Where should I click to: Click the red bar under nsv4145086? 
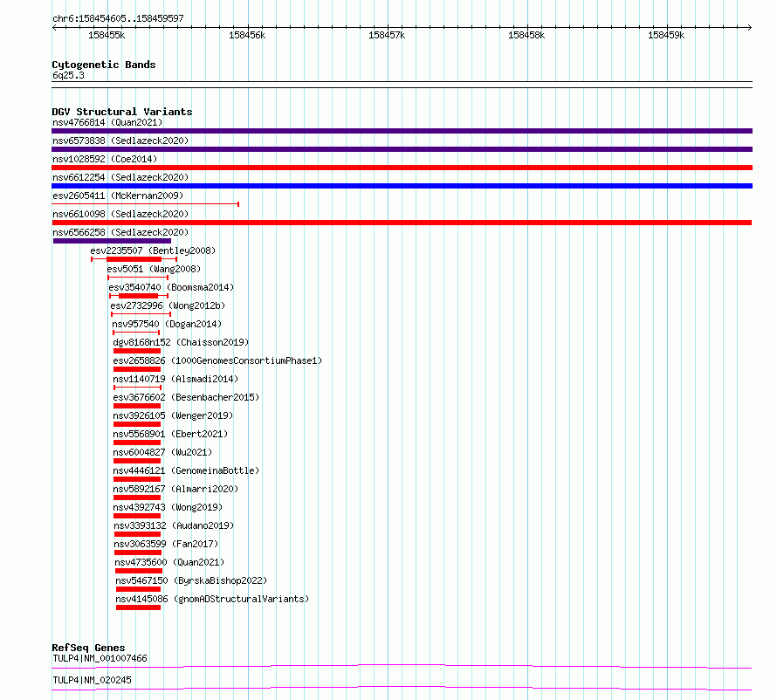tap(138, 607)
